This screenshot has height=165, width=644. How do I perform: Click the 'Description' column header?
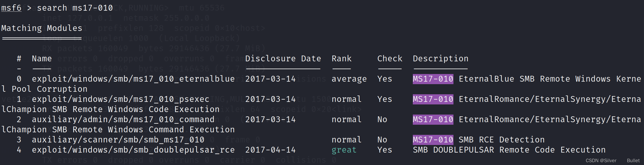tap(441, 59)
